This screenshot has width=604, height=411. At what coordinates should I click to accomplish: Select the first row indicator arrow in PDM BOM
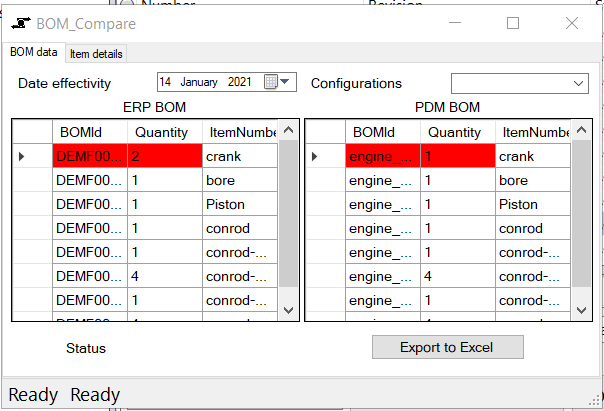click(316, 156)
